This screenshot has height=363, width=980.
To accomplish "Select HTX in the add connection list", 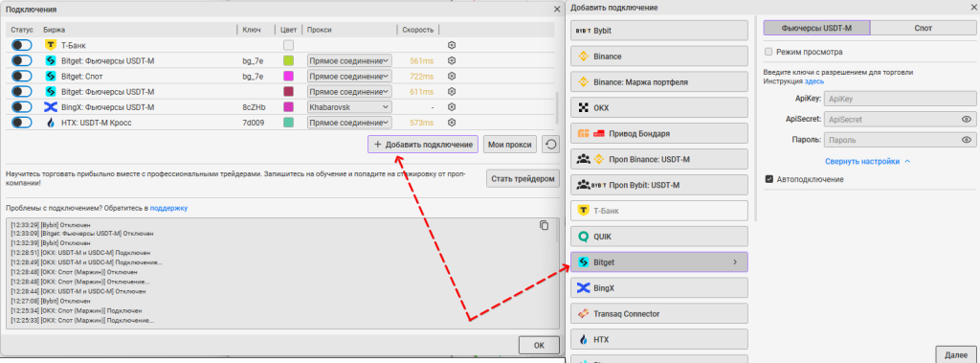I will pos(659,340).
